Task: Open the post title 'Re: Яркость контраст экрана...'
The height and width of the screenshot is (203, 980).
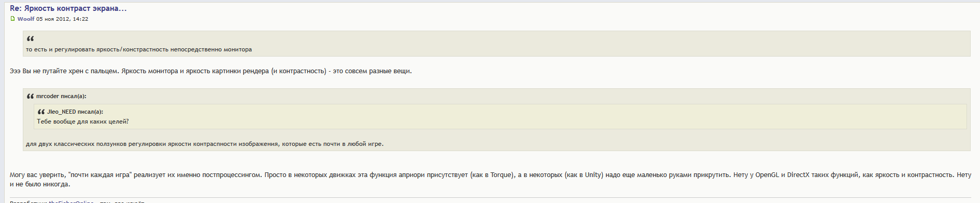Action: tap(68, 8)
